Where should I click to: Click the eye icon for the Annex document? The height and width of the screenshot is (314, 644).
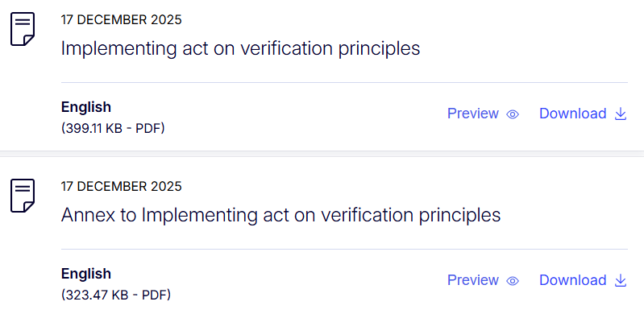point(513,281)
